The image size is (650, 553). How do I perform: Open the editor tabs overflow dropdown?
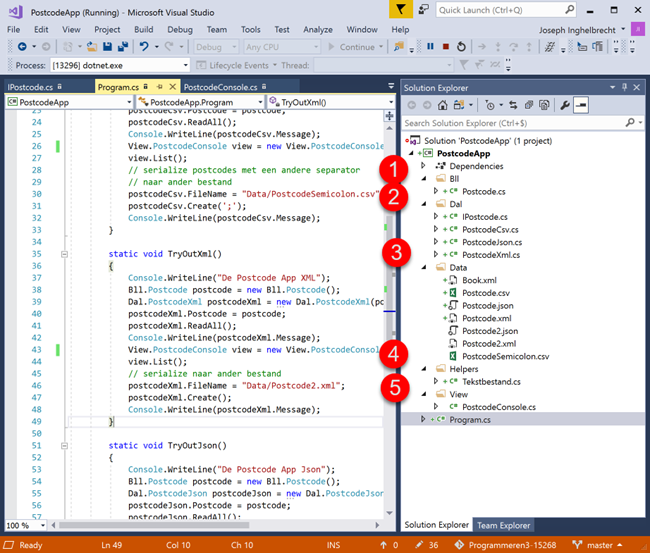(391, 86)
